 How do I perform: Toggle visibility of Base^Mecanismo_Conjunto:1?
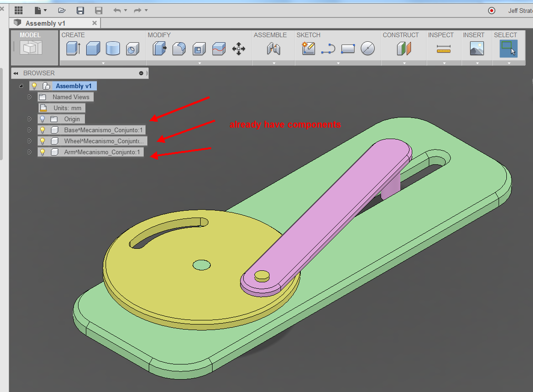[42, 130]
